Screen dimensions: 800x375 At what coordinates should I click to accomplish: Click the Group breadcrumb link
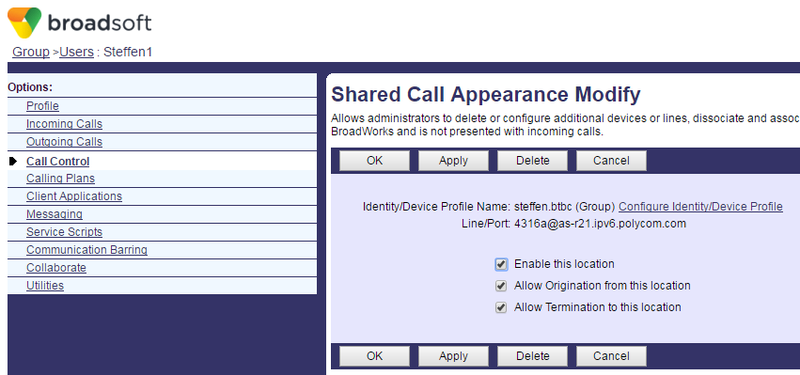[31, 52]
